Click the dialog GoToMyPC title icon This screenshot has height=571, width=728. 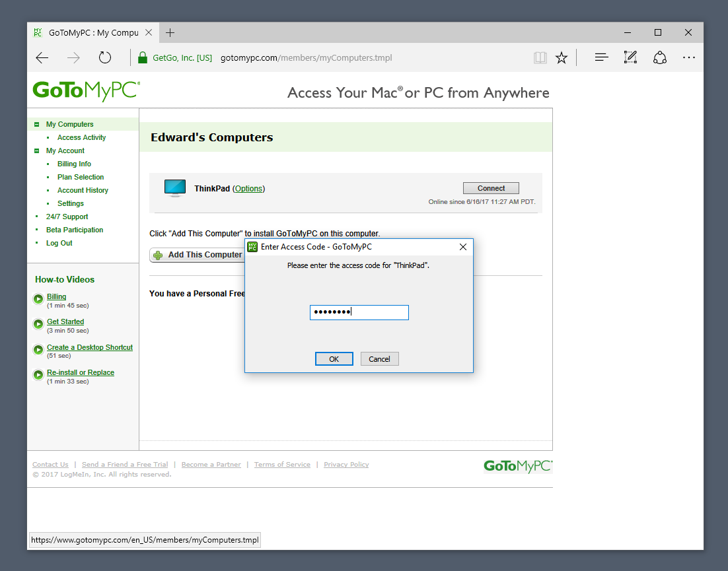pyautogui.click(x=252, y=247)
